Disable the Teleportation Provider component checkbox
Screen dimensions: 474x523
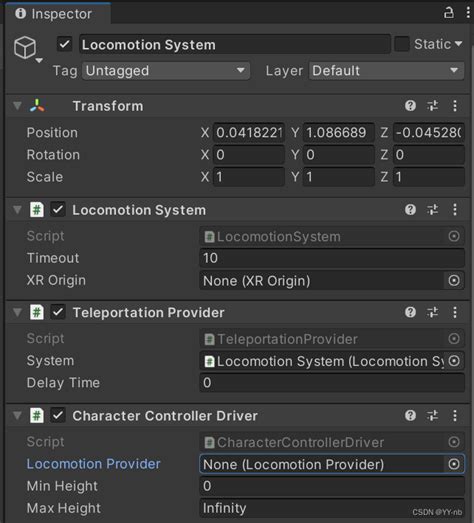click(58, 313)
